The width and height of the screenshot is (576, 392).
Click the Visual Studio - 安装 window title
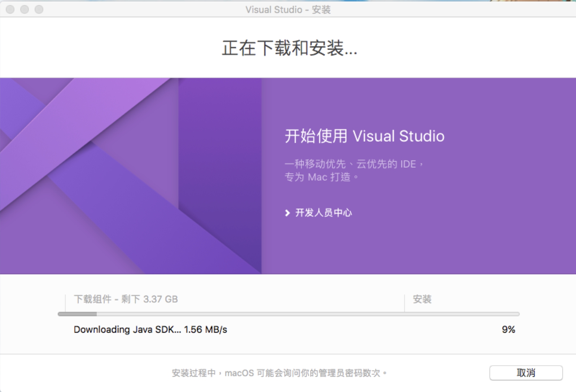[x=288, y=9]
